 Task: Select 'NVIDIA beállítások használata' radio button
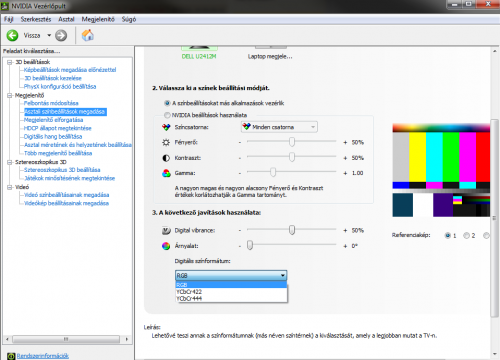click(167, 115)
